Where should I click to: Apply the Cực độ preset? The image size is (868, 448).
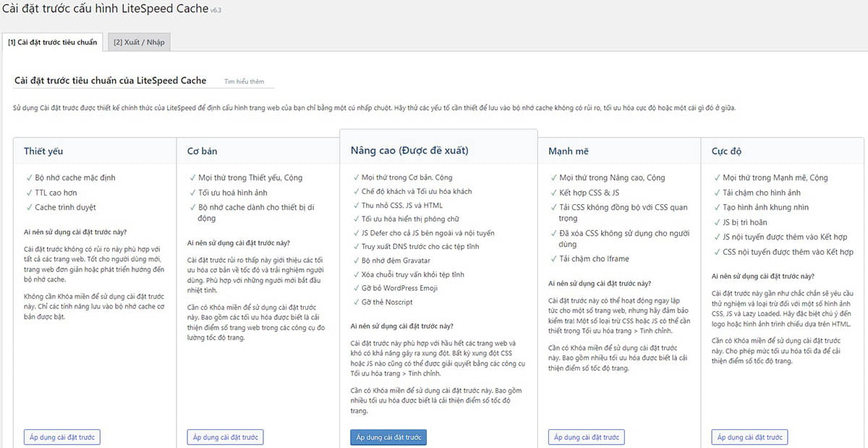749,437
